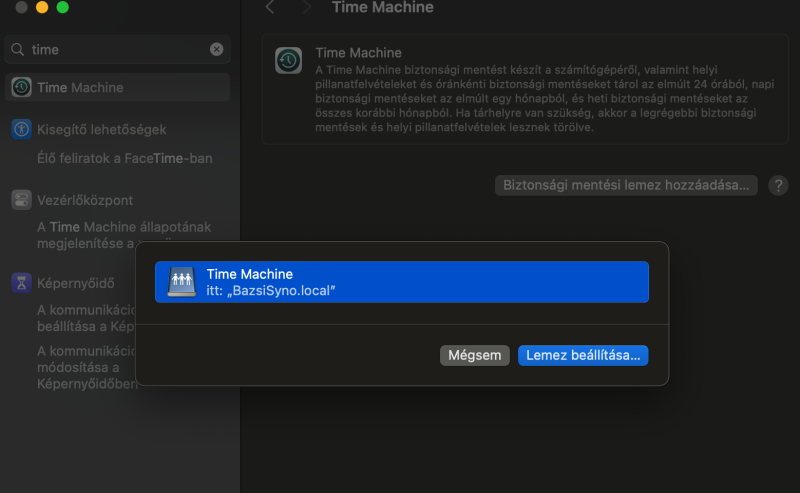Select Élő feliratok a FaceTime-ban result
800x493 pixels.
coord(124,158)
